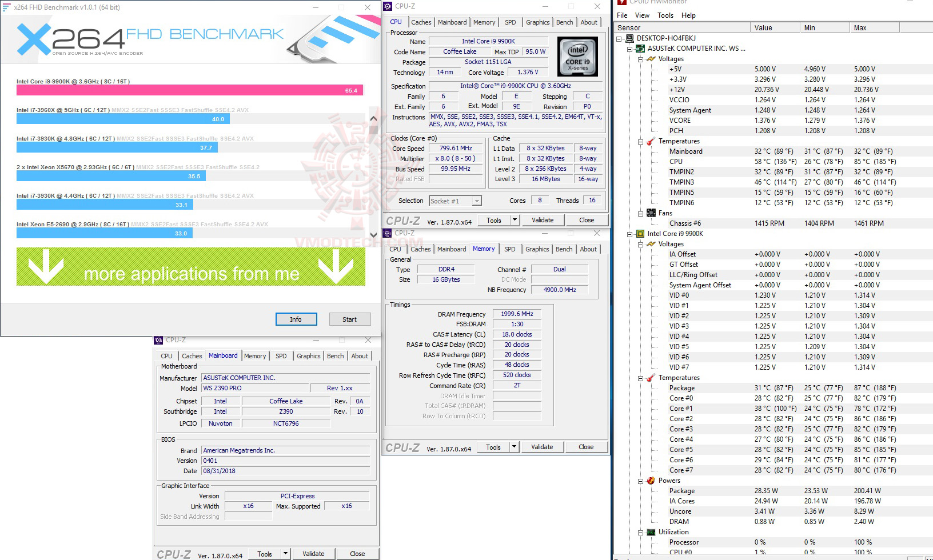Expand the Tools dropdown arrow in CPU-Z
This screenshot has height=560, width=933.
click(514, 220)
